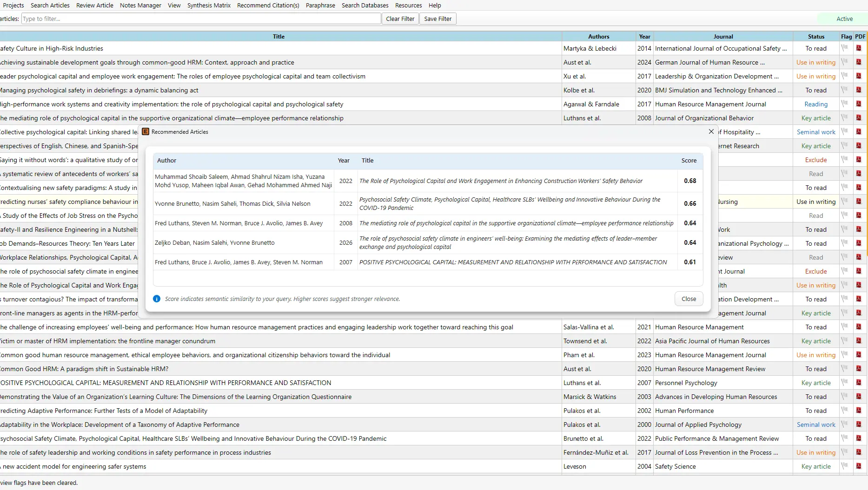The image size is (868, 490).
Task: Open PDF for Leveson Safety Science article
Action: coord(859,466)
